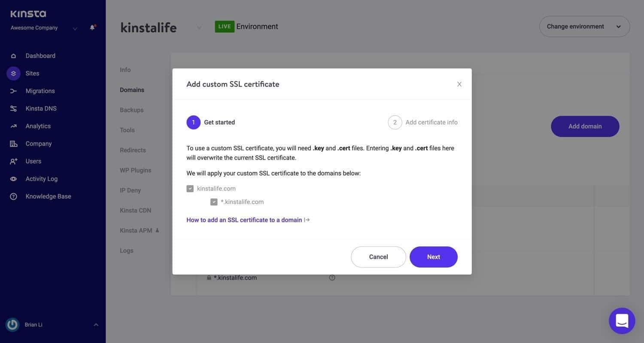Open the Change environment dropdown

point(585,26)
